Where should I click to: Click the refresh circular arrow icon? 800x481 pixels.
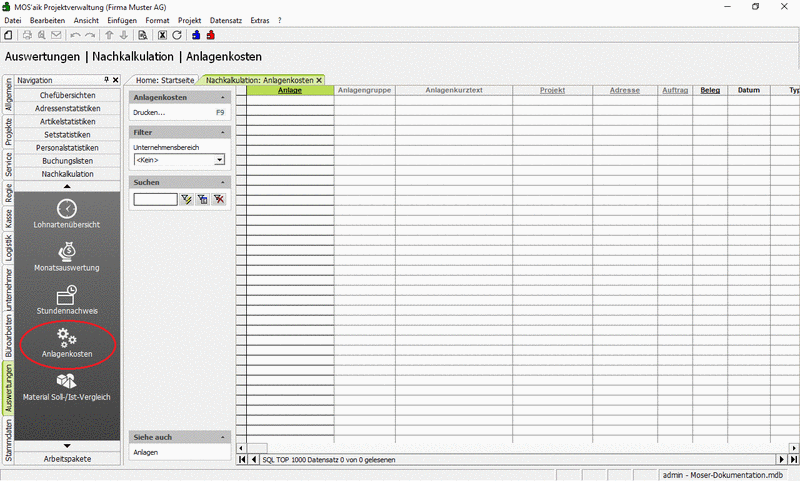point(177,35)
